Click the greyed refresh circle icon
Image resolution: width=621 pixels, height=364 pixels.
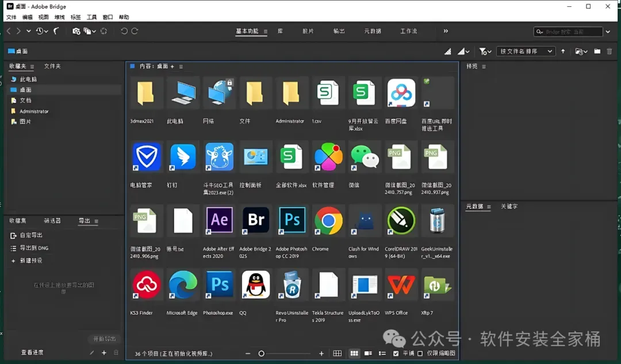[x=103, y=31]
